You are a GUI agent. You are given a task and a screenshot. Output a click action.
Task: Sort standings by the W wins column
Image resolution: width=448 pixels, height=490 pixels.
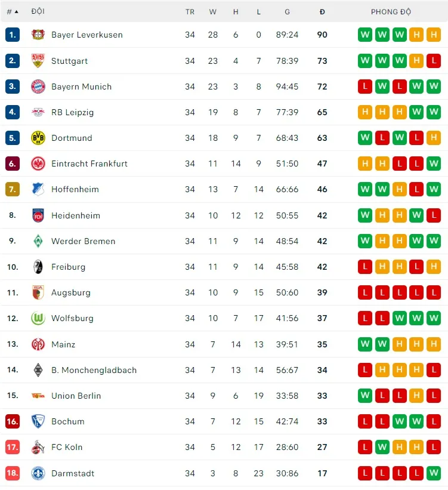(213, 12)
